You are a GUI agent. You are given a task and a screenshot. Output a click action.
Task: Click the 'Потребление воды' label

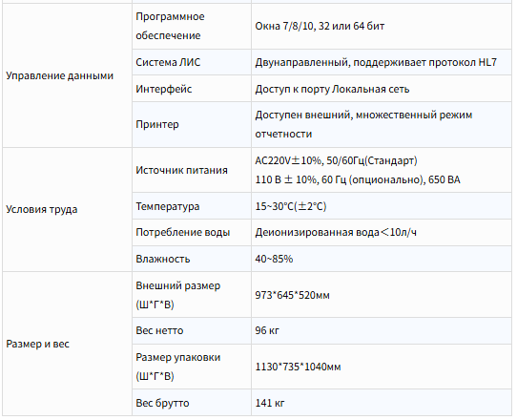(x=182, y=232)
